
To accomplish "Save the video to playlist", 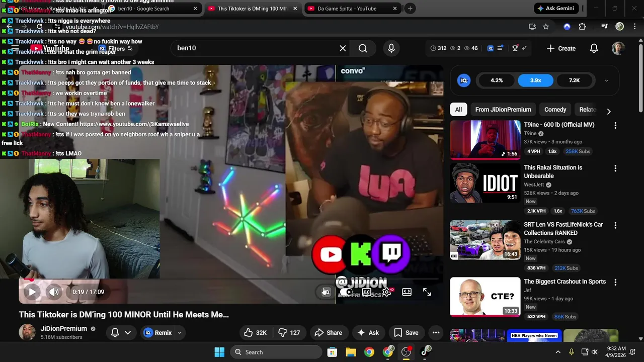I will (x=406, y=332).
